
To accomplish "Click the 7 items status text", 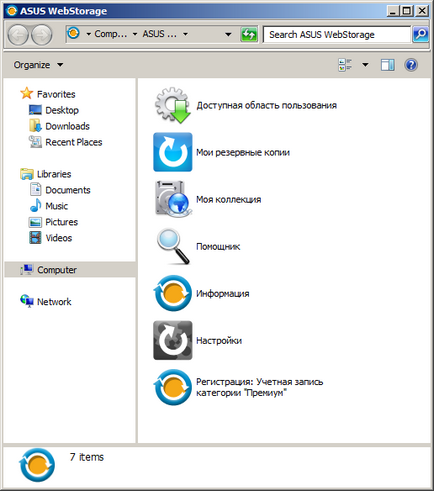I will (x=87, y=457).
